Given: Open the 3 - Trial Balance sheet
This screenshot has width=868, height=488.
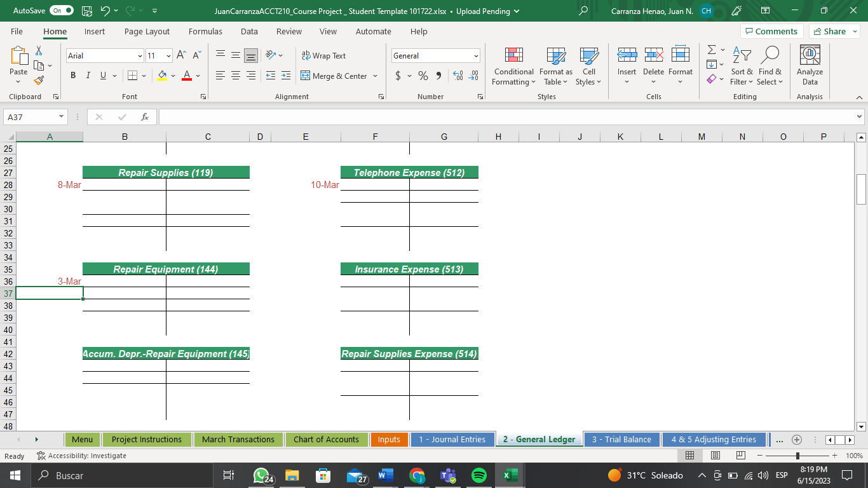Looking at the screenshot, I should click(x=621, y=439).
